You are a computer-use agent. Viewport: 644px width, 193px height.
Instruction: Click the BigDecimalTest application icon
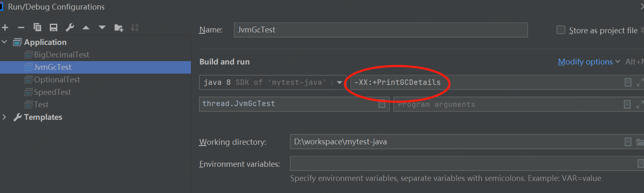[28, 54]
